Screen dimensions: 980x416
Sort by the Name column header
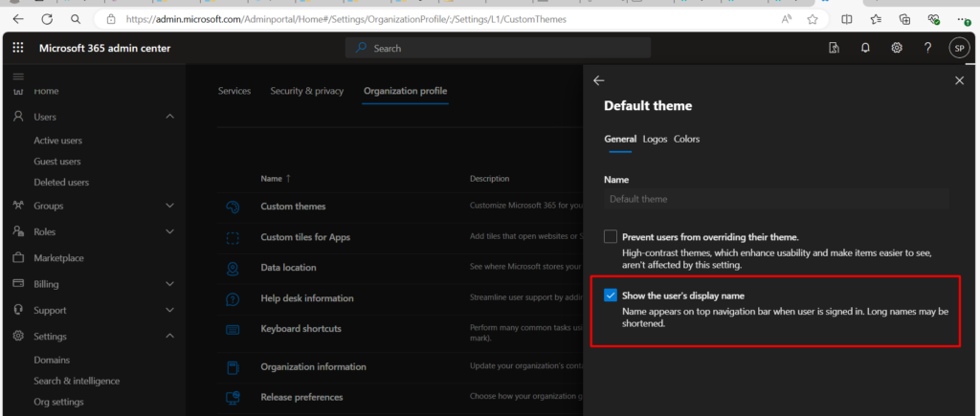275,179
